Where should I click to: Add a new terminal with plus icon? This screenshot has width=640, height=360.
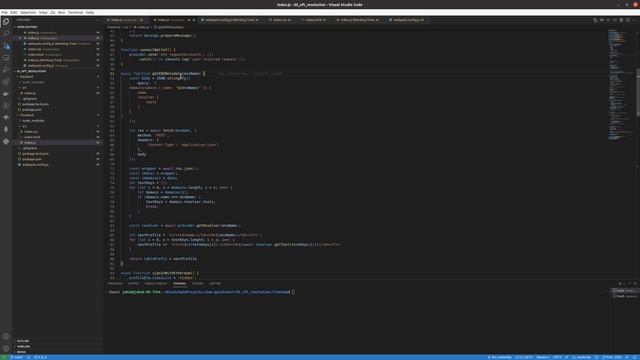tap(620, 283)
